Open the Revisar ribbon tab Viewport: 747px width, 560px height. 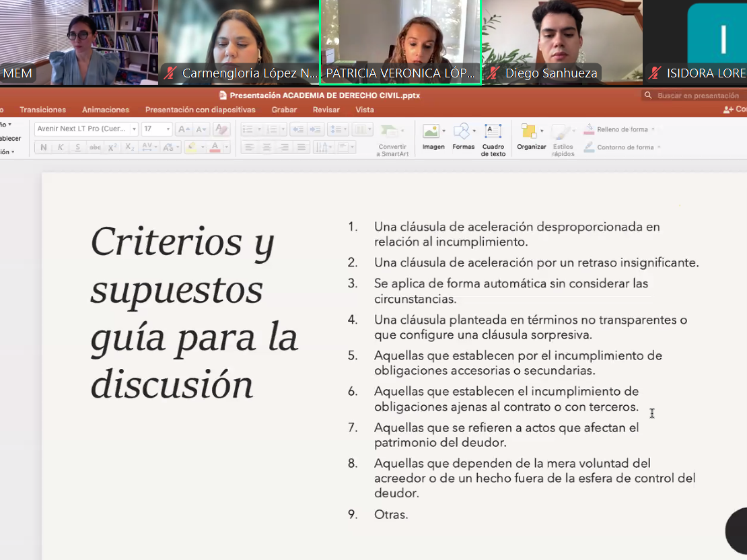click(x=326, y=110)
